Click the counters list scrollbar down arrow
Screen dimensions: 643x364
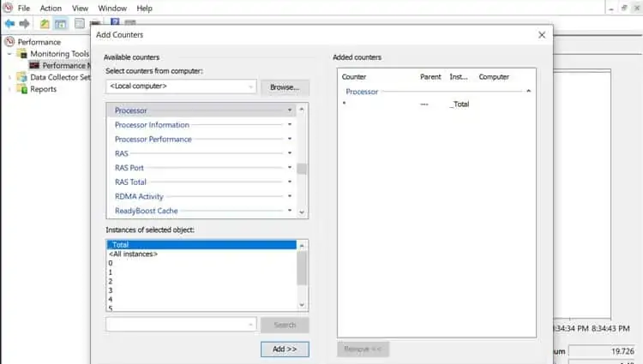point(302,212)
